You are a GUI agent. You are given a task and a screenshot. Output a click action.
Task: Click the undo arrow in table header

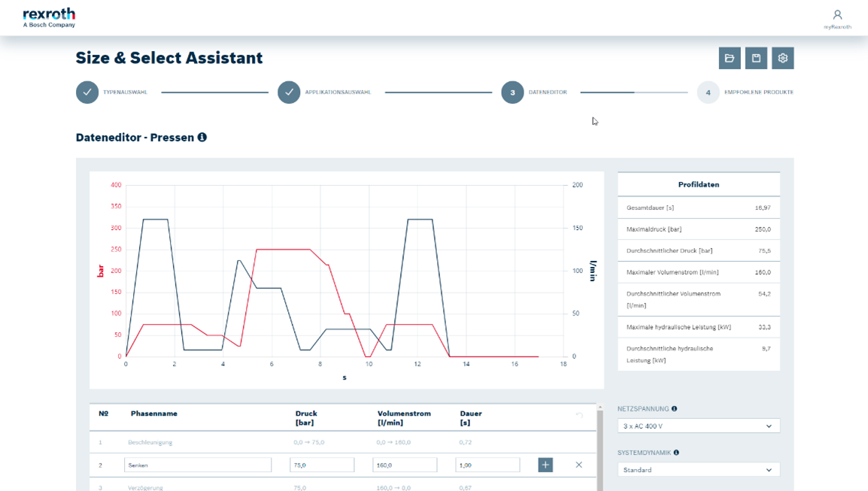578,415
